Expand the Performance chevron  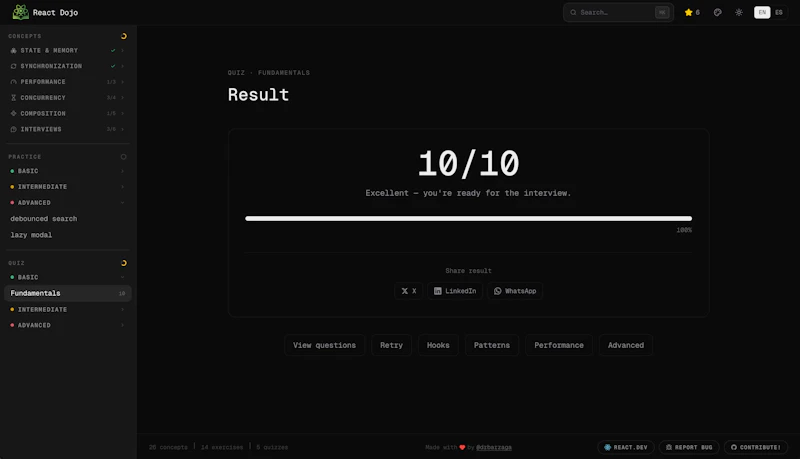point(122,82)
